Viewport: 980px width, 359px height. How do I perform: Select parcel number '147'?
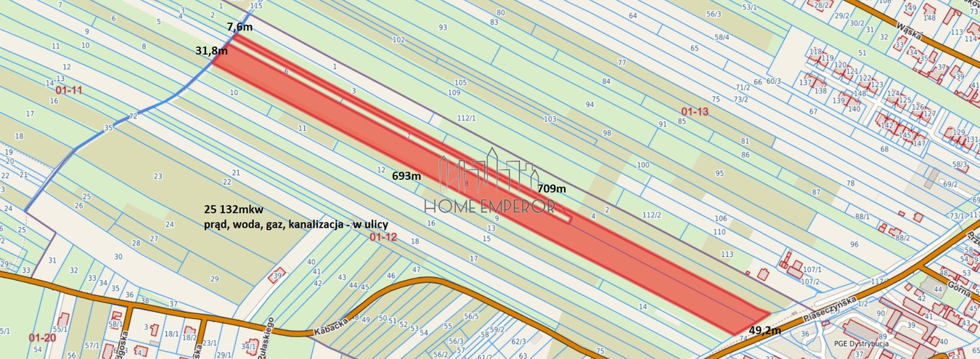920,144
